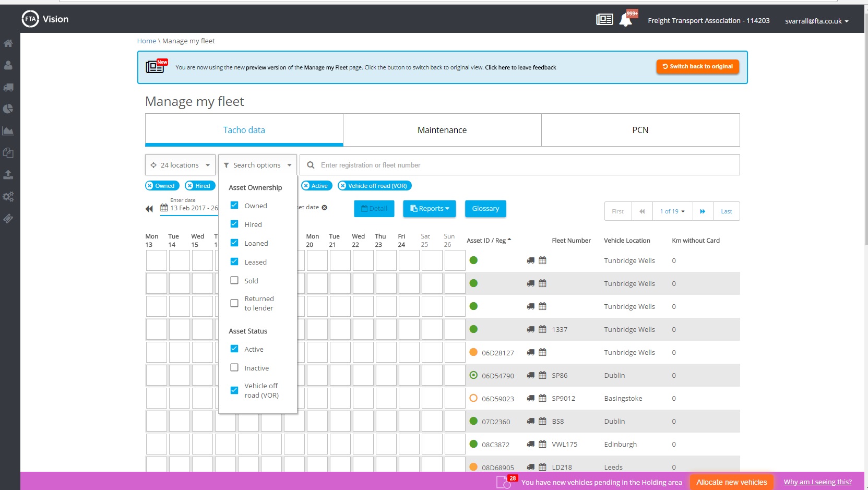Open the area chart icon in sidebar

click(x=8, y=131)
